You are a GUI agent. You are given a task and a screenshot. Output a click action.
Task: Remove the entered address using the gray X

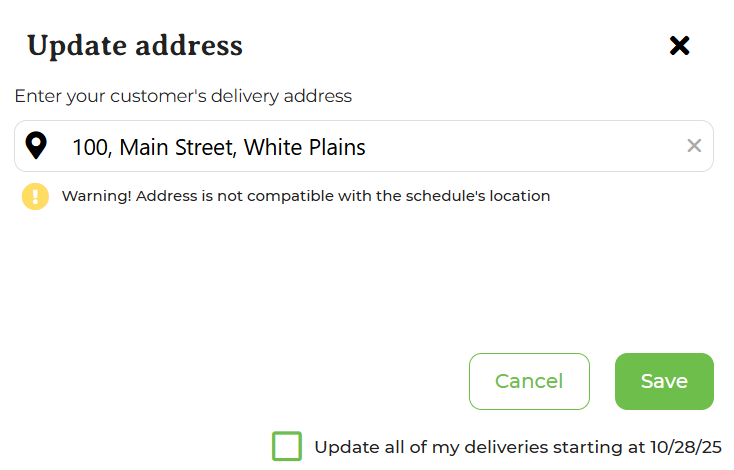(694, 146)
